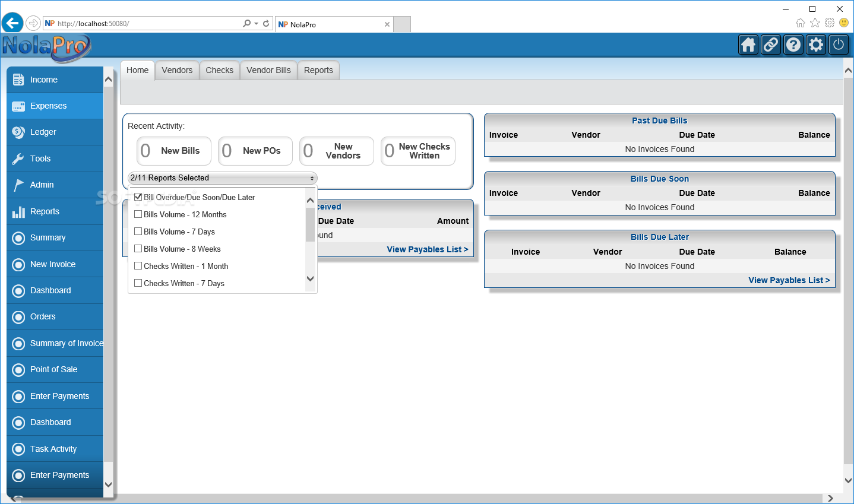Viewport: 854px width, 504px height.
Task: Click the Tools wrench icon
Action: coord(18,159)
